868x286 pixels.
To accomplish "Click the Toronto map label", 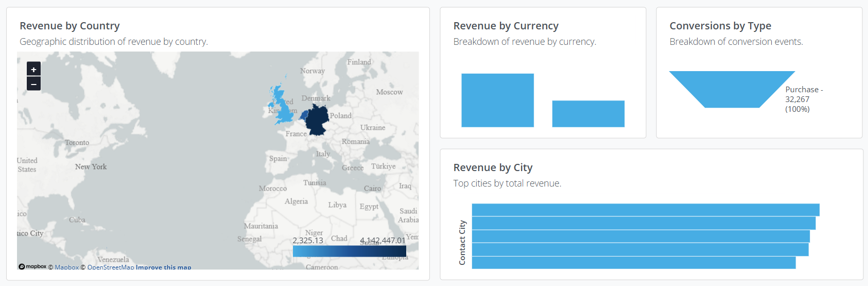I will pyautogui.click(x=77, y=143).
